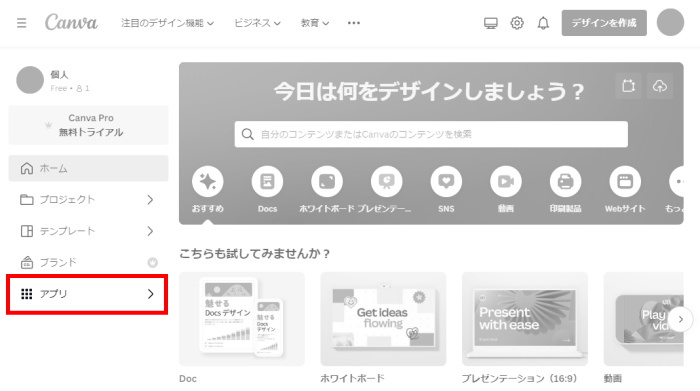The width and height of the screenshot is (700, 391).
Task: Click the search content input field
Action: (x=431, y=134)
